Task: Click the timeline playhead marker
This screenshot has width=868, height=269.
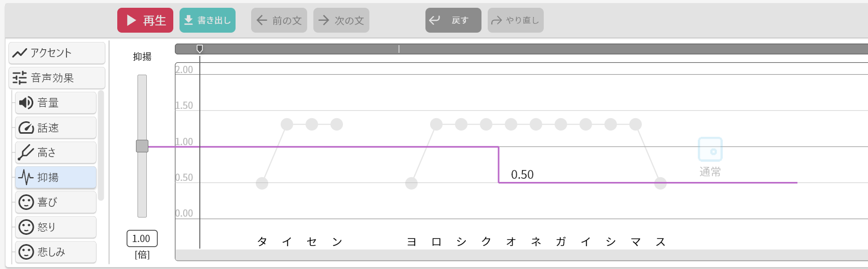Action: pos(200,49)
